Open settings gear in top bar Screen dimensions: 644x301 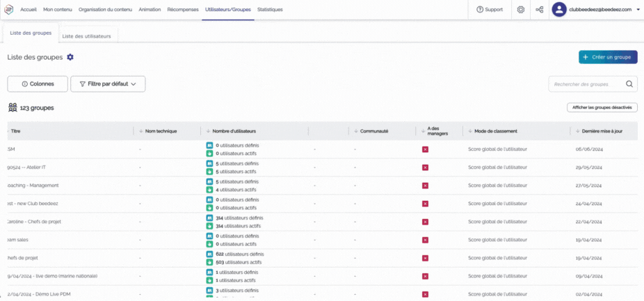tap(521, 10)
